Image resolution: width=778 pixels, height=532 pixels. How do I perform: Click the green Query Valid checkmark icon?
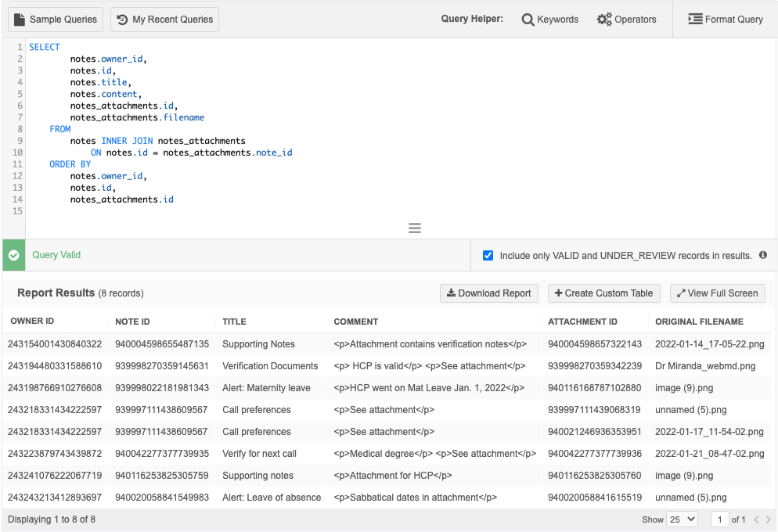coord(14,255)
